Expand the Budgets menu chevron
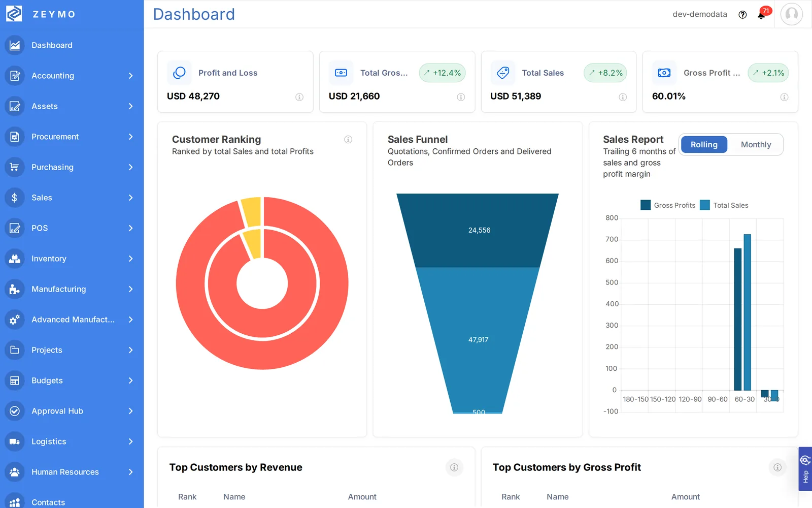Viewport: 812px width, 508px height. (130, 380)
